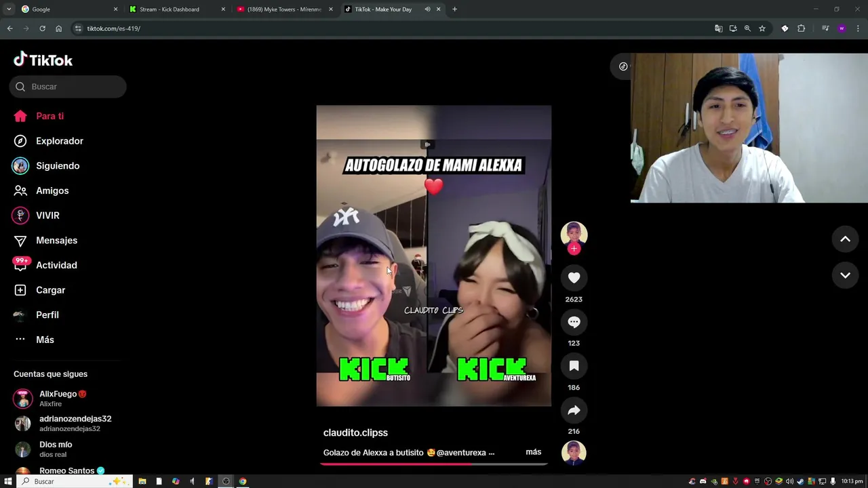The width and height of the screenshot is (868, 488).
Task: Open the Chrome three-dot menu
Action: 858,28
